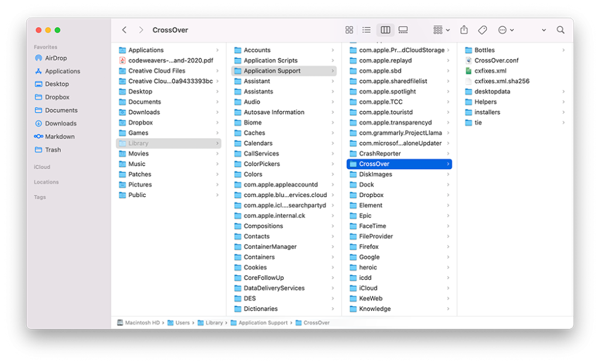
Task: Open the More actions ellipsis menu
Action: [505, 30]
